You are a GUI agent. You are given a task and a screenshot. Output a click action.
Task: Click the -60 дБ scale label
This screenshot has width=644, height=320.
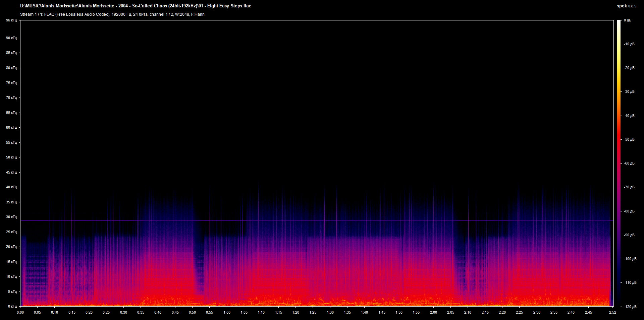pyautogui.click(x=629, y=164)
